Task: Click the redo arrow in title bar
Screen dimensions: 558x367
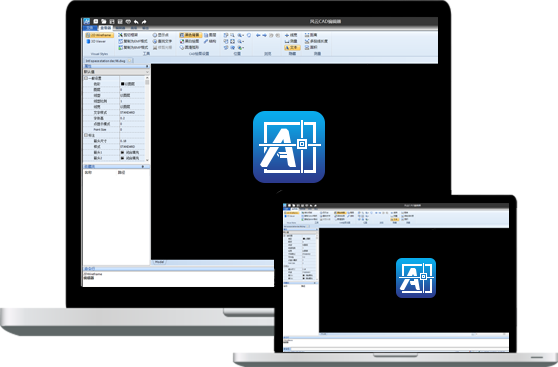Action: pos(144,22)
